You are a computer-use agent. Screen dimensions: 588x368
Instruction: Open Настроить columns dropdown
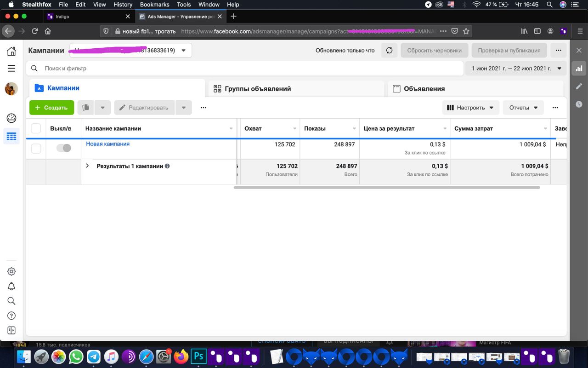(x=470, y=108)
